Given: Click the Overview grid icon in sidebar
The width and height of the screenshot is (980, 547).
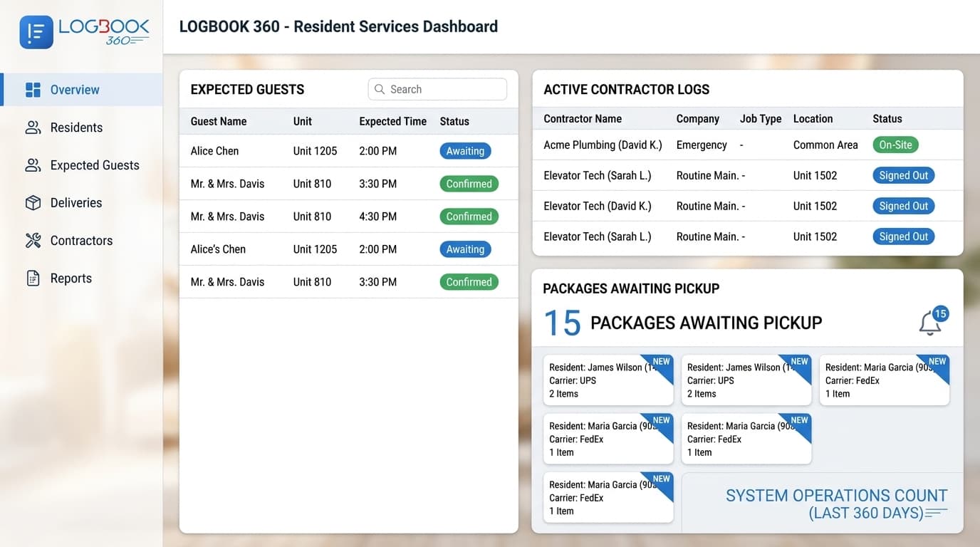Looking at the screenshot, I should click(33, 90).
